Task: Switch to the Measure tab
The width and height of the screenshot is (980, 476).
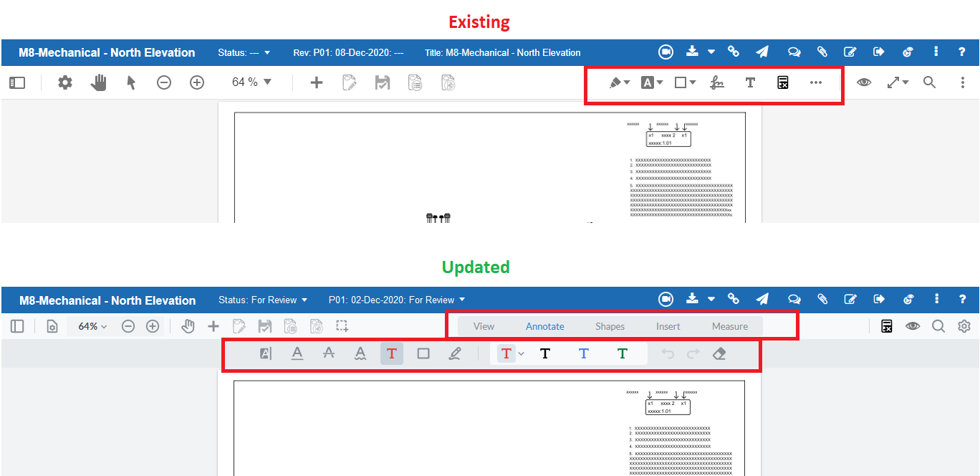Action: click(730, 326)
